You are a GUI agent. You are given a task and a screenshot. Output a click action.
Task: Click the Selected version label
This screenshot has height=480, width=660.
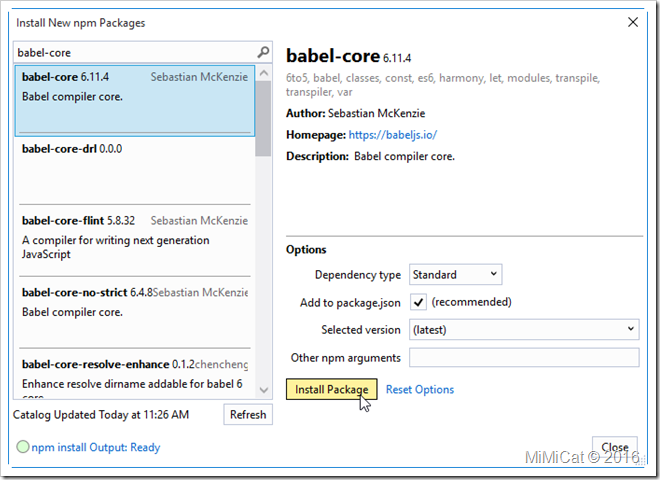(361, 330)
